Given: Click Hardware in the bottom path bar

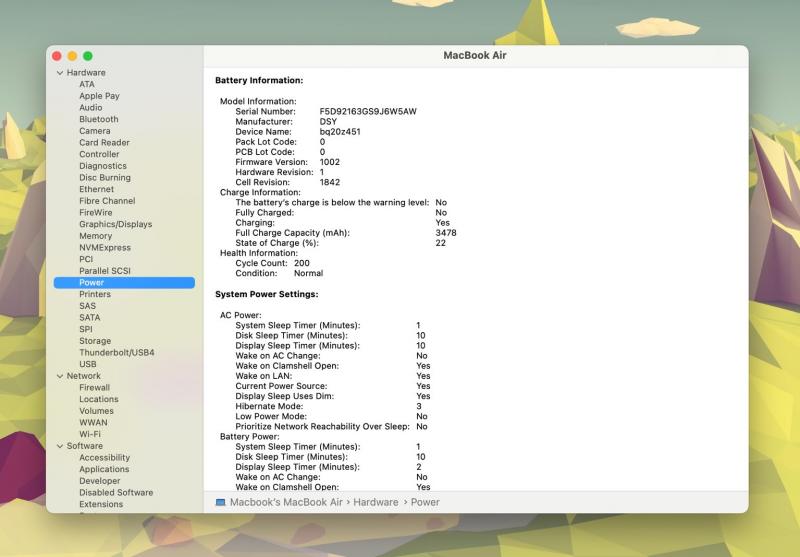Looking at the screenshot, I should pyautogui.click(x=375, y=502).
